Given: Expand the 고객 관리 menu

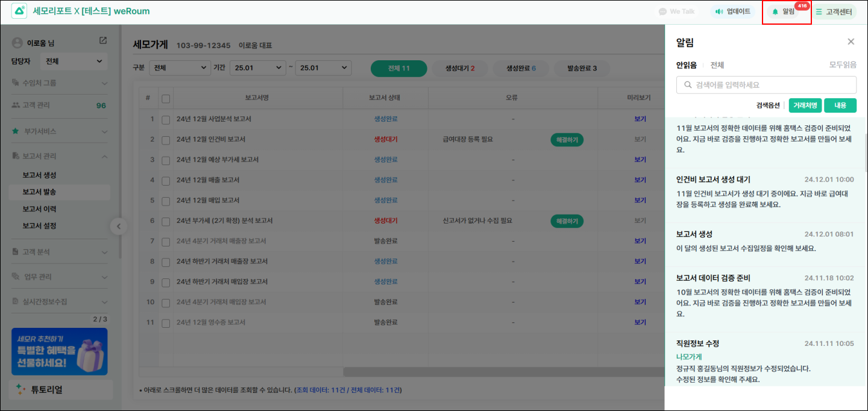Looking at the screenshot, I should 60,105.
